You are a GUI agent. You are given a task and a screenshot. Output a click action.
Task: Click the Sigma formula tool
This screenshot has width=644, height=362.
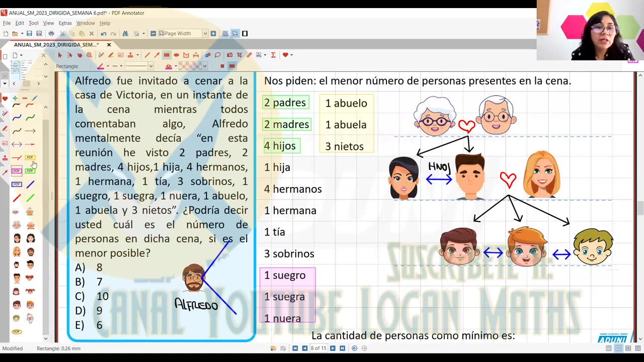pos(273,55)
